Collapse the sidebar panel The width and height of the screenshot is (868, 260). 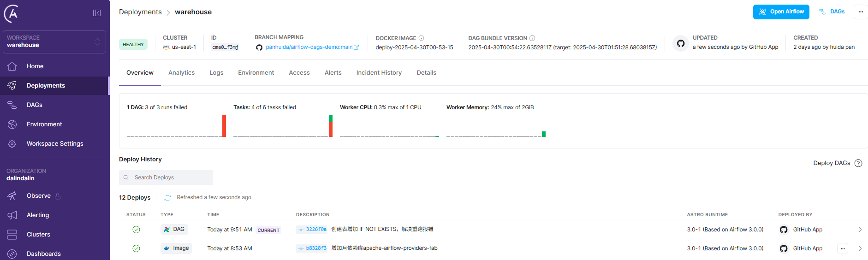97,13
